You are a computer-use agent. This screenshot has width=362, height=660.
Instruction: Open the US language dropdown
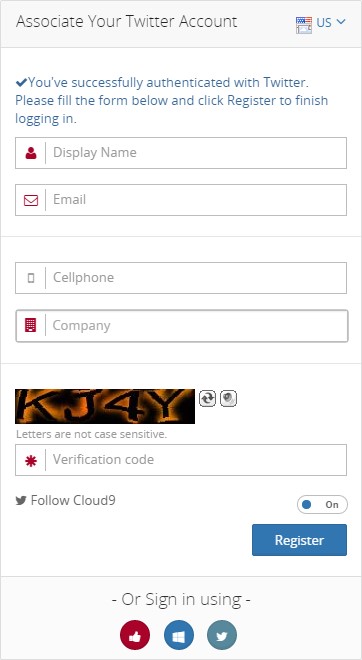point(331,22)
